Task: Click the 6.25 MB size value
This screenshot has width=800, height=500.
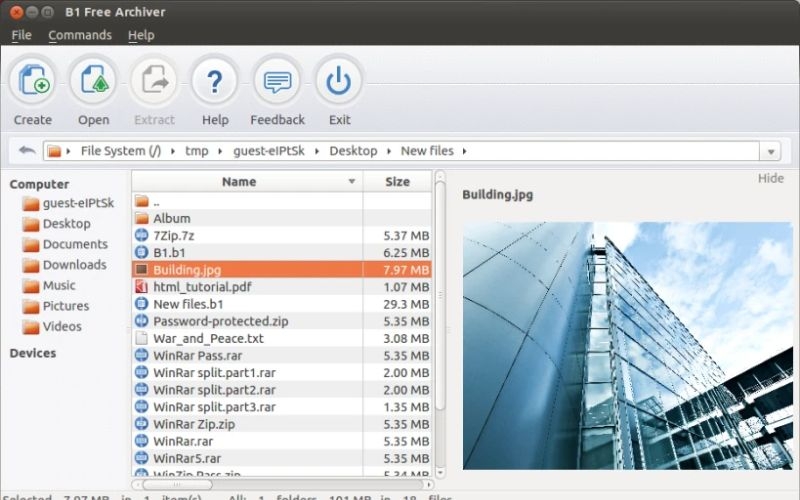Action: click(406, 253)
